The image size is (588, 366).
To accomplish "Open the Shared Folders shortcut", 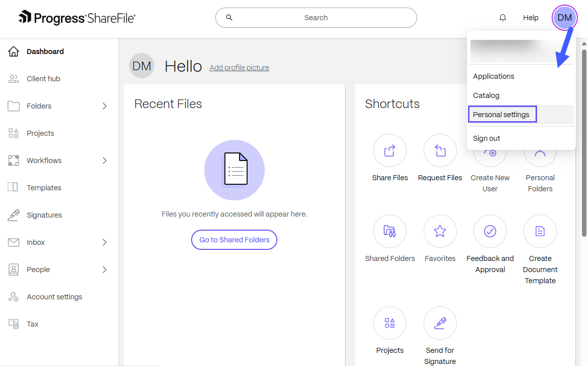I will [389, 231].
